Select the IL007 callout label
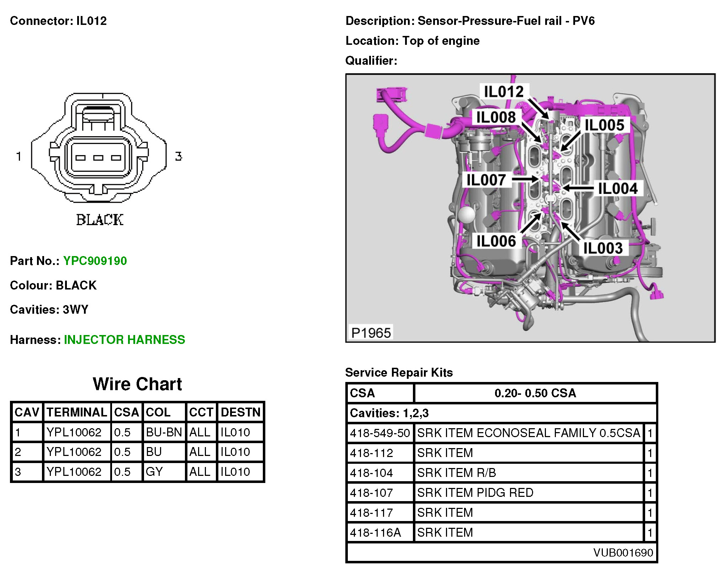Image resolution: width=728 pixels, height=579 pixels. point(486,180)
